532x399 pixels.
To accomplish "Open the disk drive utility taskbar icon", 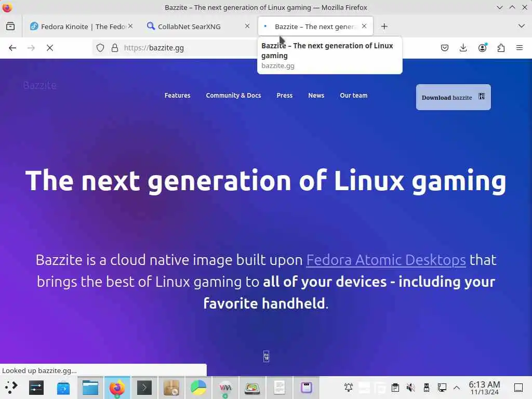I will click(x=252, y=388).
